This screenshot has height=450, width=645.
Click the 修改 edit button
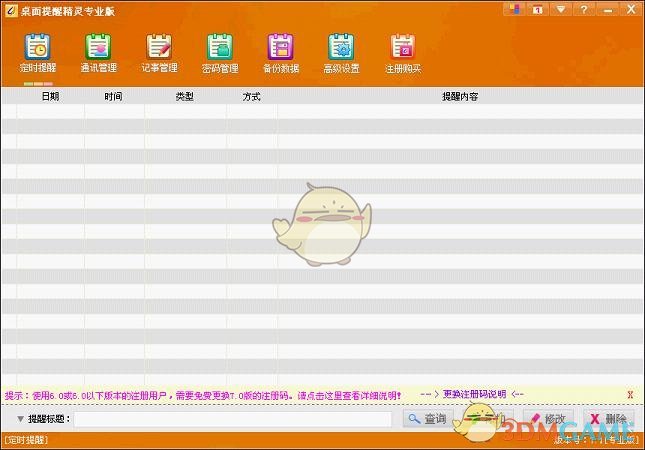point(548,419)
